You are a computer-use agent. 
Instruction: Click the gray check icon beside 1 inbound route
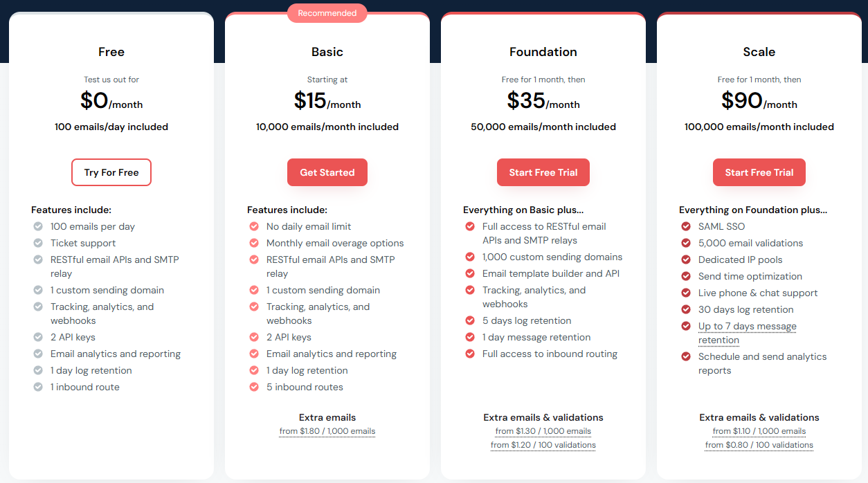click(38, 387)
